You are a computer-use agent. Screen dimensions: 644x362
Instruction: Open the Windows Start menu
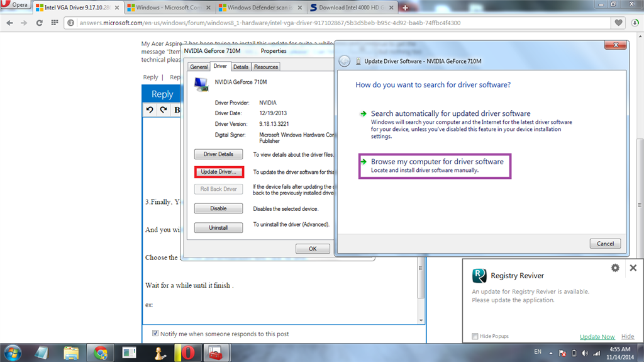[x=12, y=353]
